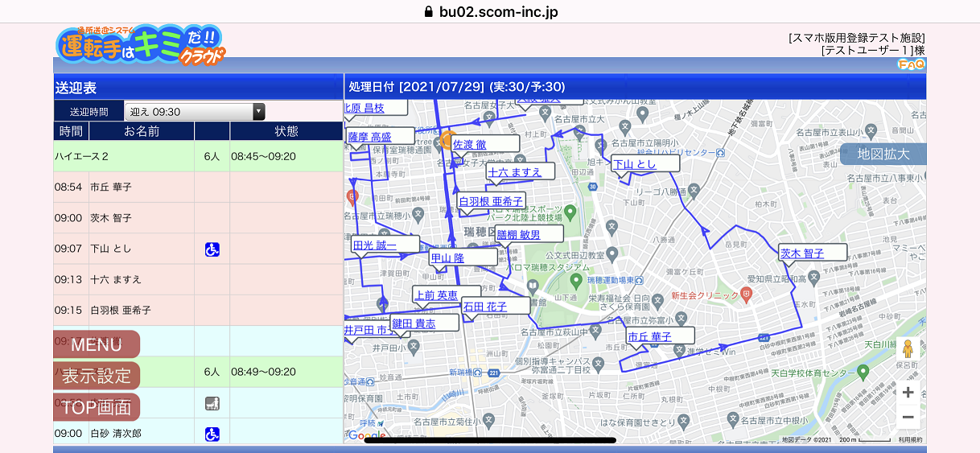Zoom out the map with minus button
This screenshot has height=453, width=980.
tap(908, 417)
